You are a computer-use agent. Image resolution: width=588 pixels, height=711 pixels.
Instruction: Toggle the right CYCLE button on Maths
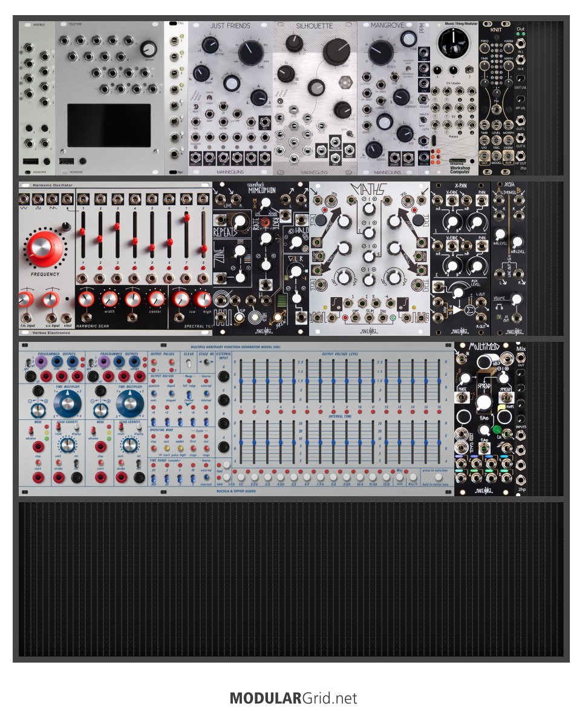click(x=418, y=221)
